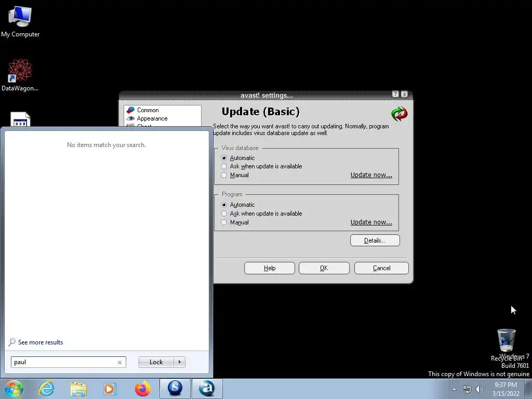Expand the shutdown options arrow beside Lock
Image resolution: width=532 pixels, height=399 pixels.
click(179, 362)
